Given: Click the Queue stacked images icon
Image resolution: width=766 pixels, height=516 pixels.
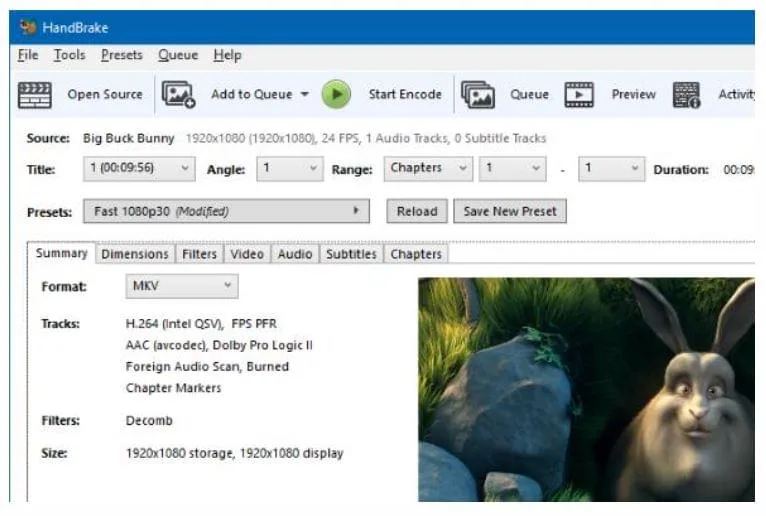Looking at the screenshot, I should coord(478,94).
